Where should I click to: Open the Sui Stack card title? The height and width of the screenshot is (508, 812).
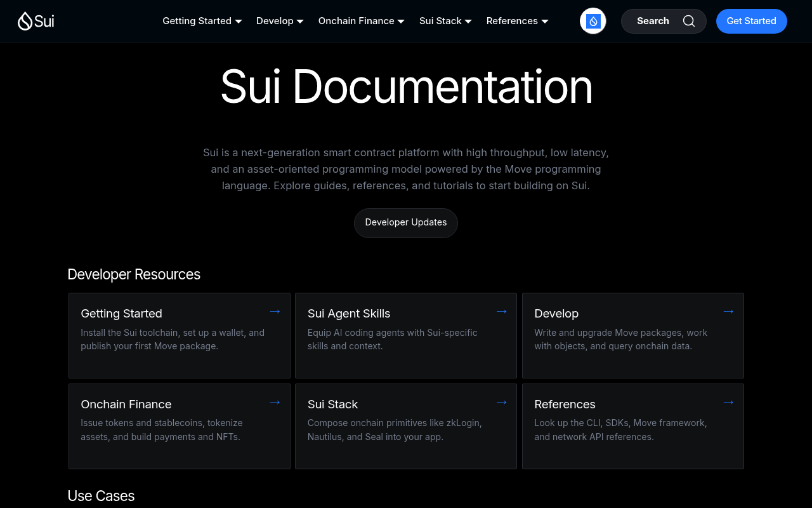(x=332, y=404)
